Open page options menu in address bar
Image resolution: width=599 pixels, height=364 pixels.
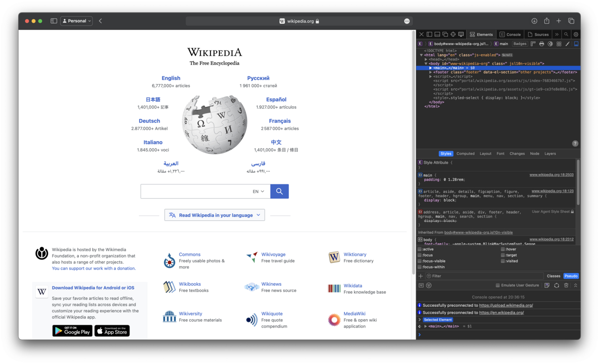point(407,21)
